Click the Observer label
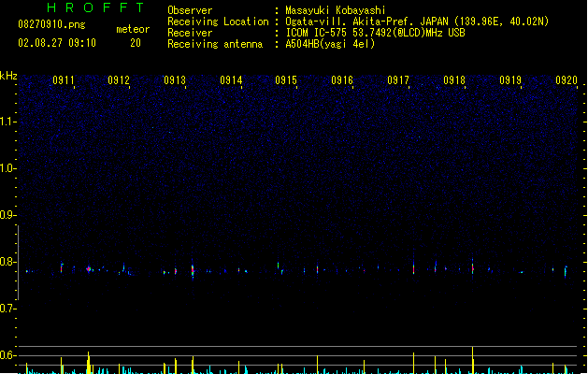 pyautogui.click(x=190, y=10)
